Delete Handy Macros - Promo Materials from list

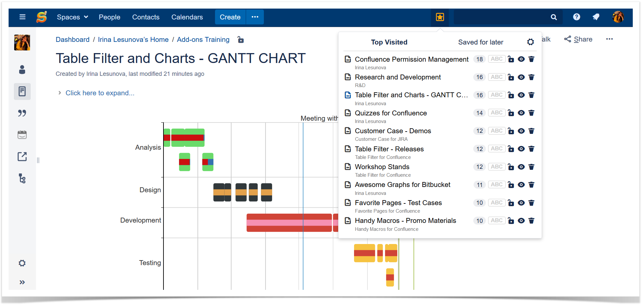pos(531,221)
